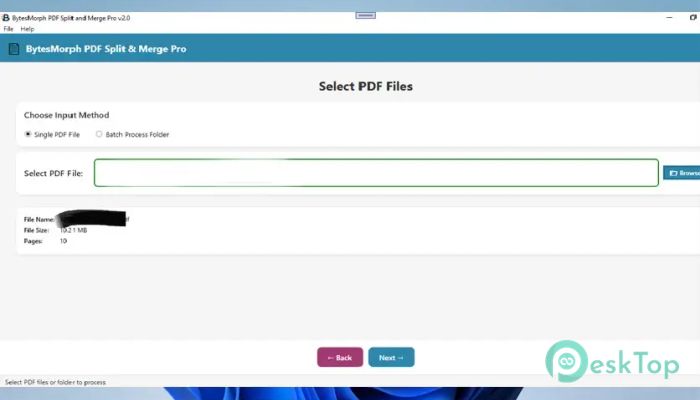The image size is (700, 400).
Task: Click the 'Choose Input Method' label
Action: pyautogui.click(x=67, y=115)
